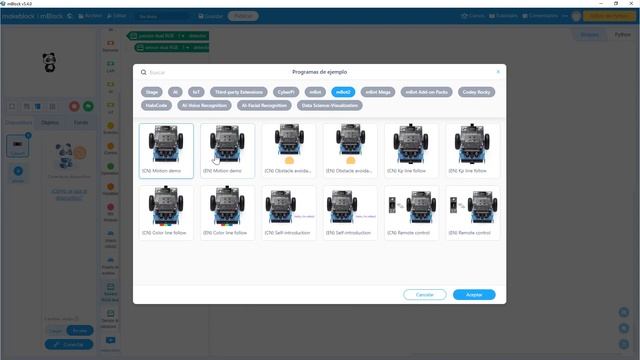Filter examples by Stage tag
The width and height of the screenshot is (640, 360).
coord(152,92)
